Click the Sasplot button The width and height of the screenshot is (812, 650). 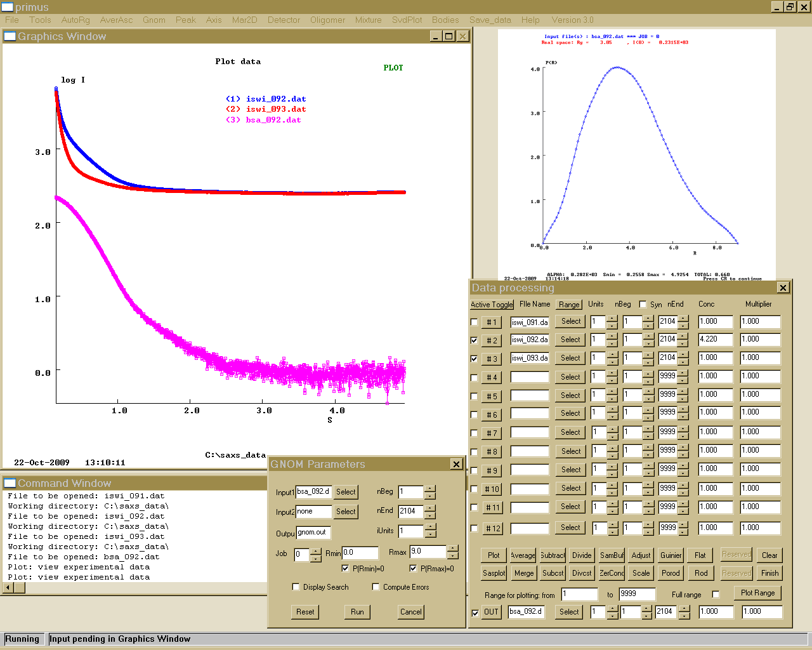pyautogui.click(x=494, y=573)
